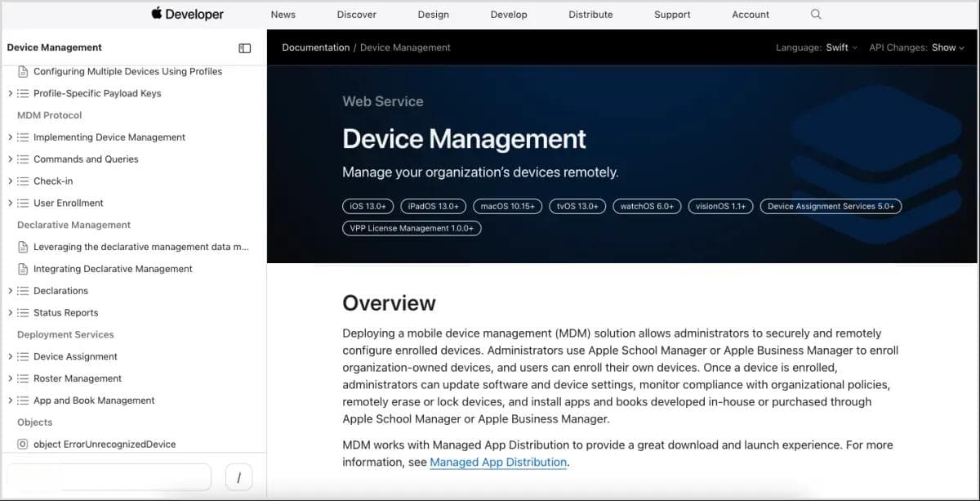This screenshot has width=980, height=501.
Task: Select Roster Management in sidebar
Action: [x=78, y=378]
